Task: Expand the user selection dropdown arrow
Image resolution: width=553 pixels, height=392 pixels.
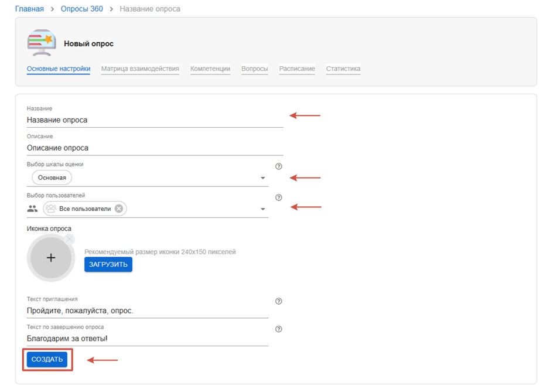Action: click(262, 209)
